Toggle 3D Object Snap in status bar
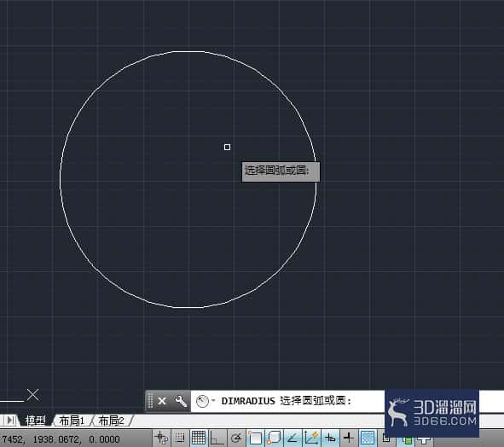 (274, 438)
